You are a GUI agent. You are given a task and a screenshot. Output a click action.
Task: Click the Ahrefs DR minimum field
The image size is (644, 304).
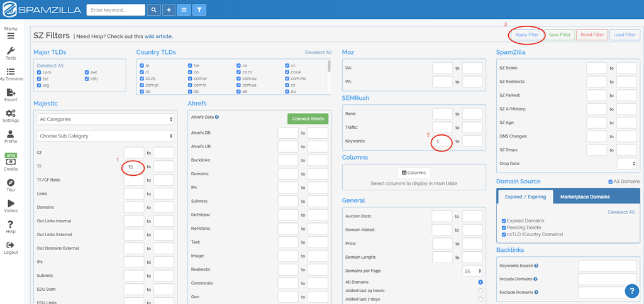[288, 133]
